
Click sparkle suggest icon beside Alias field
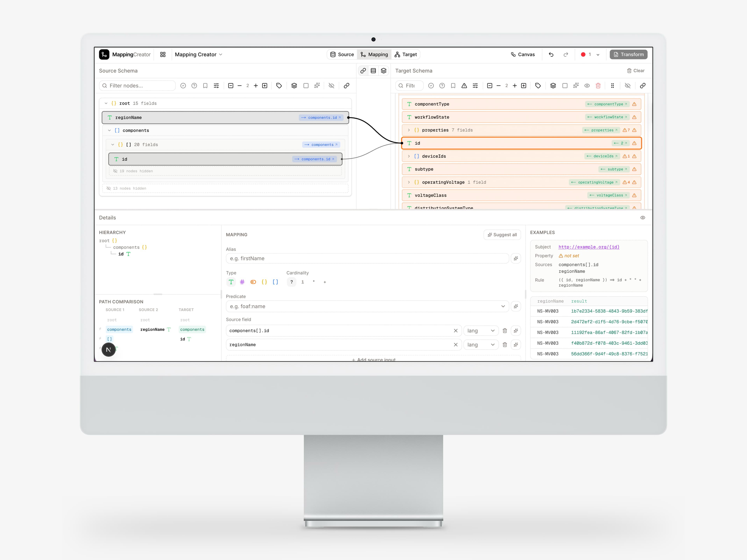(x=516, y=259)
